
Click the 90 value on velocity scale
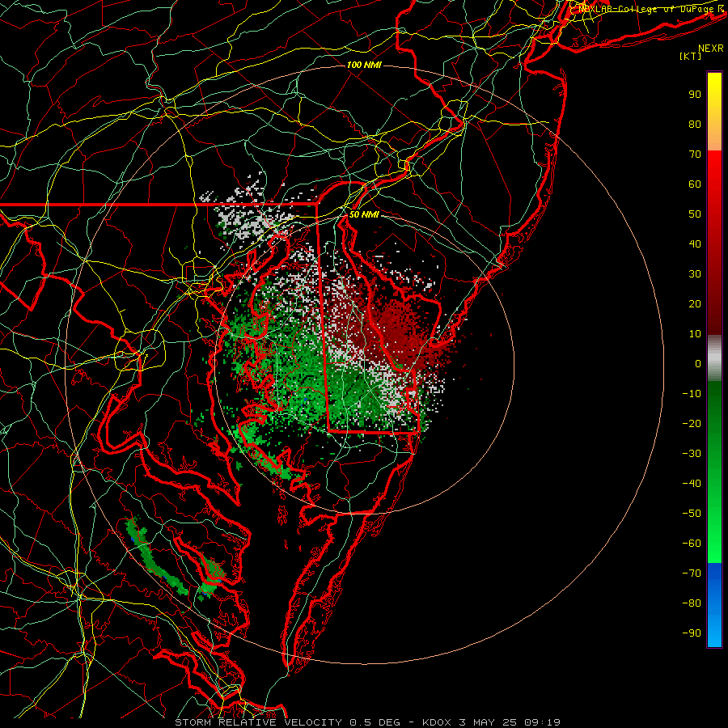point(695,95)
